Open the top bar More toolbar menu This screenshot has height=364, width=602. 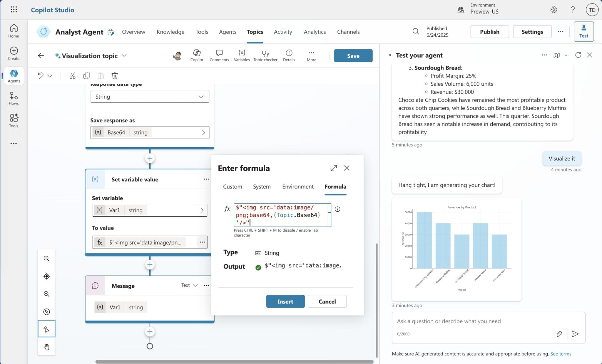click(311, 55)
